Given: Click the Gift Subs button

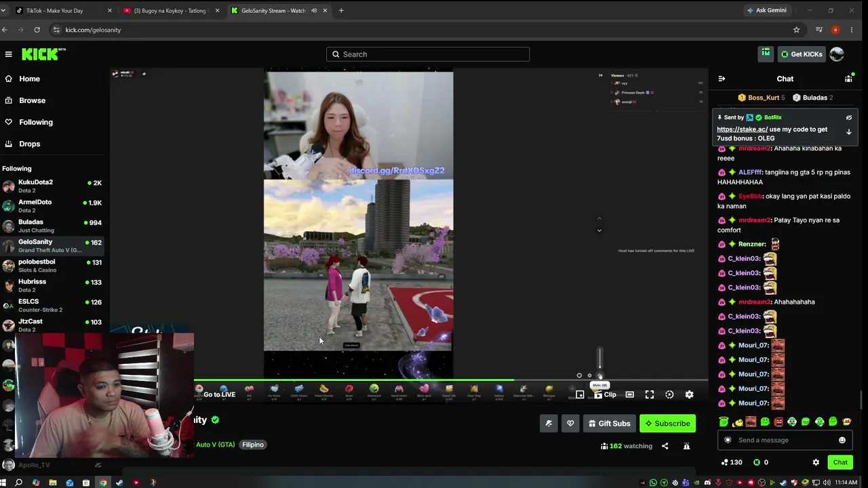Looking at the screenshot, I should (x=609, y=424).
